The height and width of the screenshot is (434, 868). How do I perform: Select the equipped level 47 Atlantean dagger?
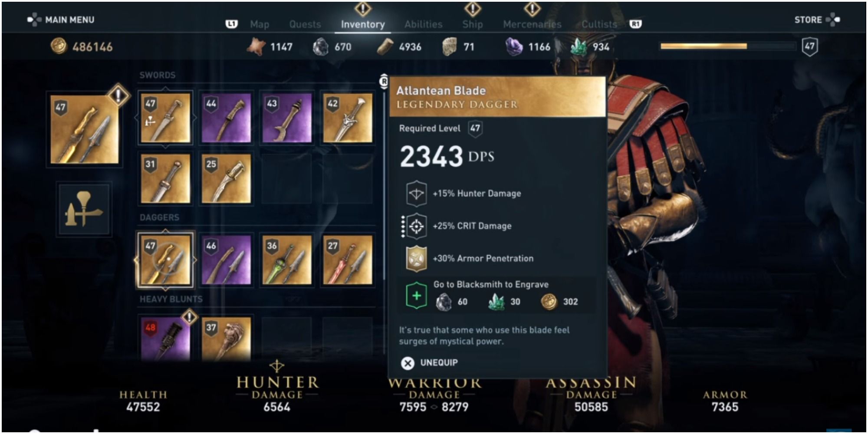(x=165, y=260)
